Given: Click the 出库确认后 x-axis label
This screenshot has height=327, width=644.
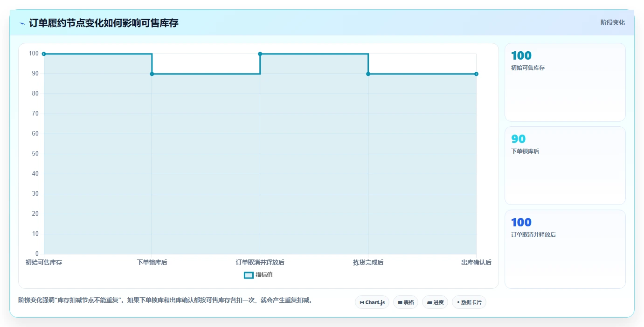Looking at the screenshot, I should [476, 262].
